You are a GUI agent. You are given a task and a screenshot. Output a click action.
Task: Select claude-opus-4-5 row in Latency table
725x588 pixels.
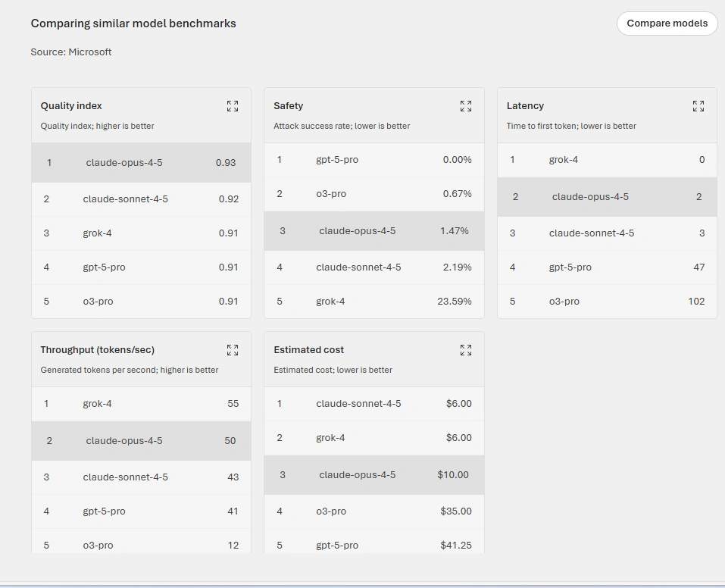point(607,196)
